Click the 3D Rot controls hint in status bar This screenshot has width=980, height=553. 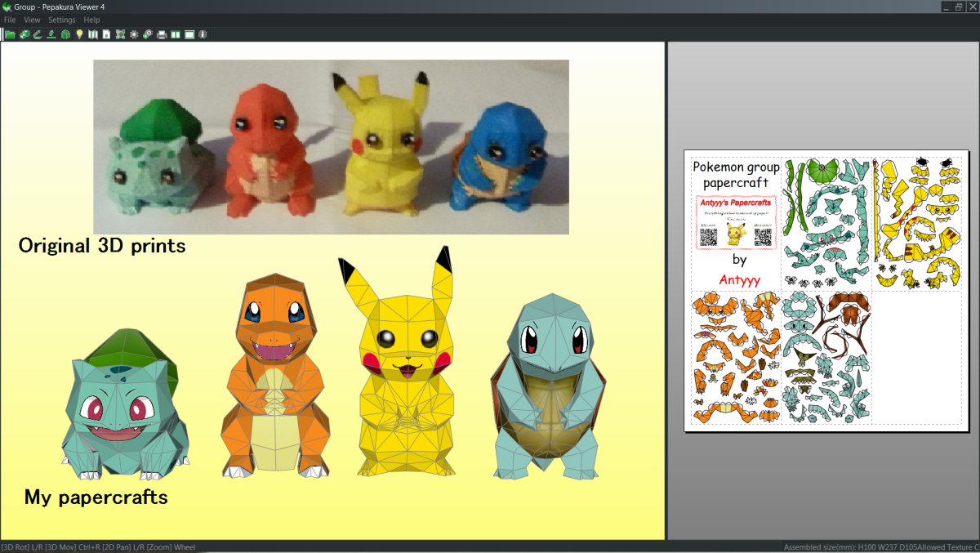98,546
